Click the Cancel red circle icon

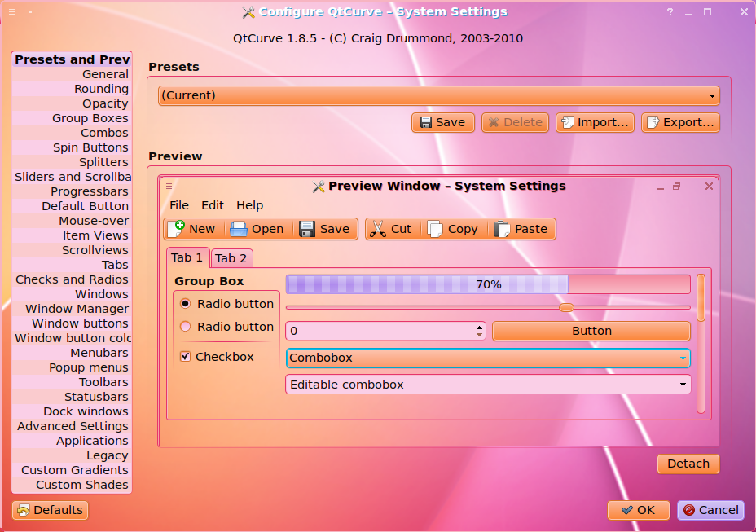(689, 510)
